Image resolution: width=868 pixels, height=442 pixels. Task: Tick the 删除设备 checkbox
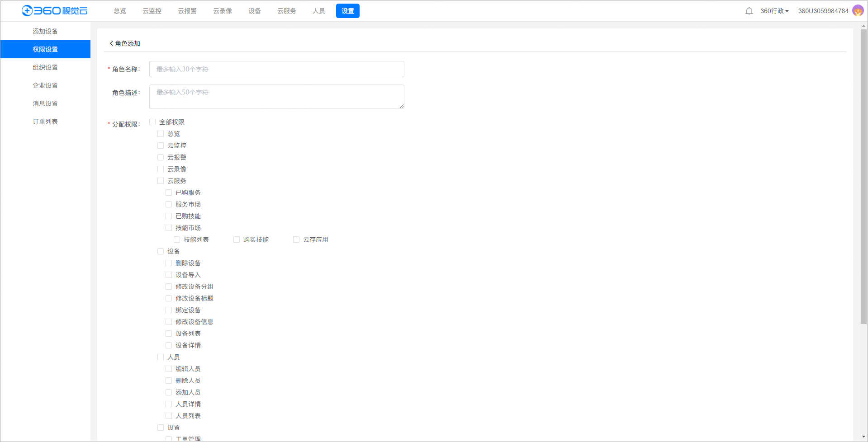169,263
